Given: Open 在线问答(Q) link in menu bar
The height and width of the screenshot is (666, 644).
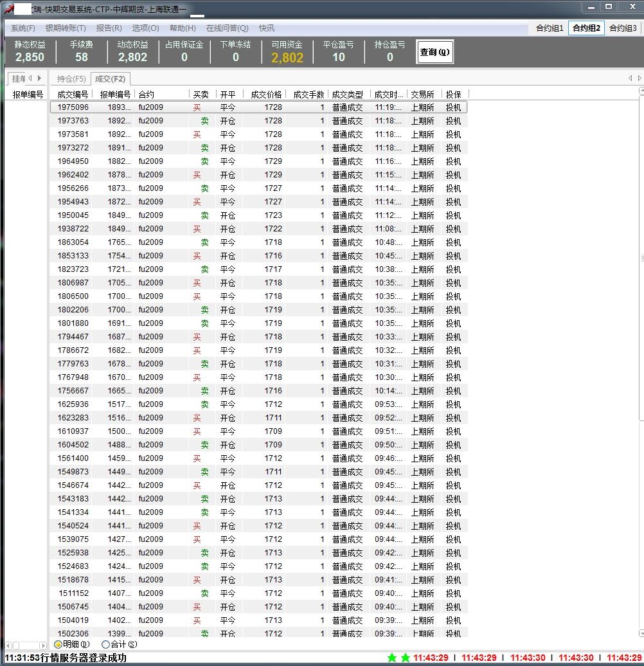Looking at the screenshot, I should 227,28.
